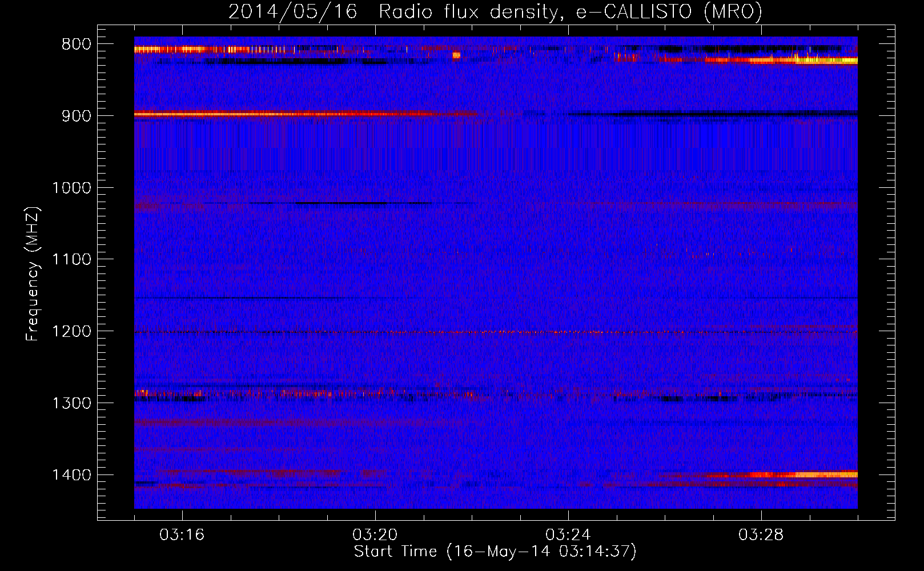Click the small bright blob near 815 MHz at 03:21
924x571 pixels.
(x=456, y=55)
